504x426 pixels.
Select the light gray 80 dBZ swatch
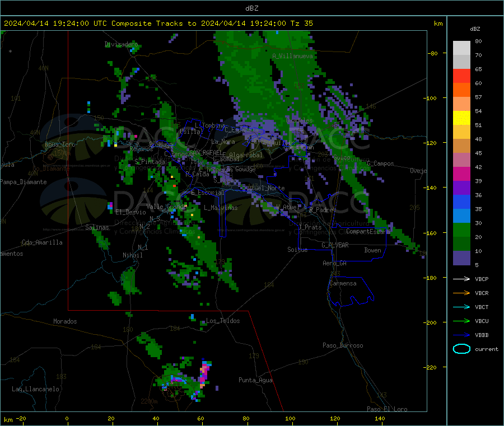tap(461, 48)
